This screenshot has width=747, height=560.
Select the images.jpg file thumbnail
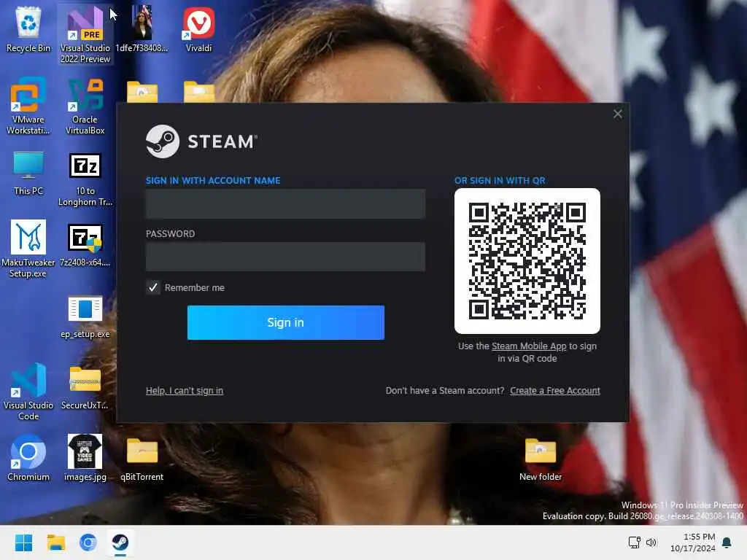click(85, 458)
